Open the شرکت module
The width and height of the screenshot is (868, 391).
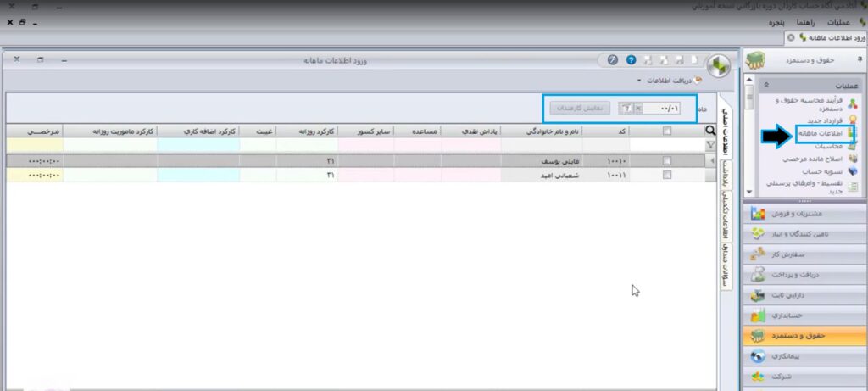click(x=804, y=377)
